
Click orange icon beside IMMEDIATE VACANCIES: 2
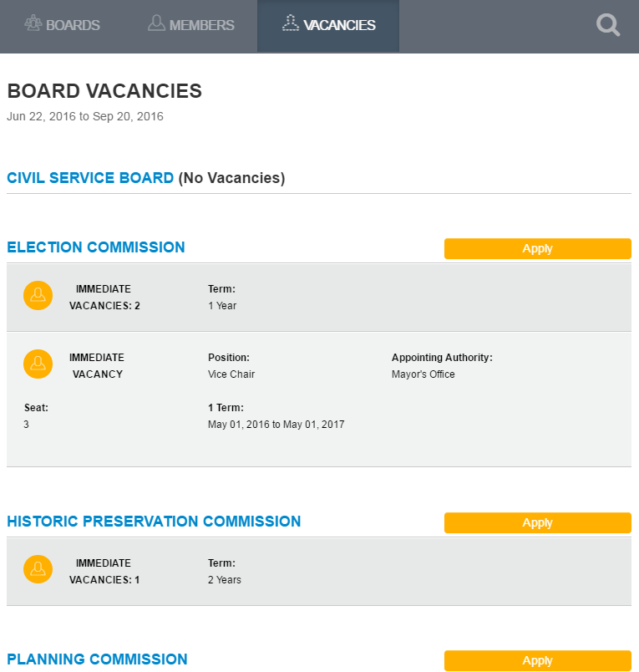click(38, 295)
